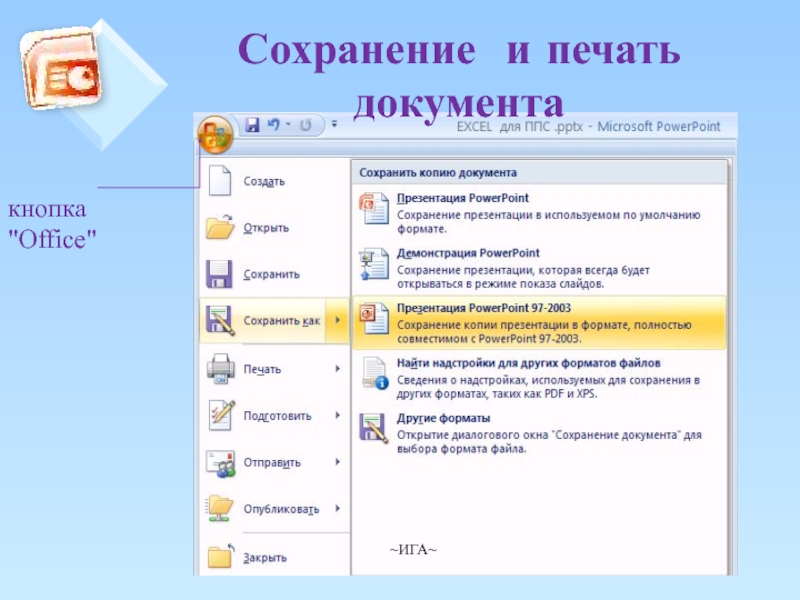Select the Создать menu entry
Image resolution: width=800 pixels, height=600 pixels.
click(x=273, y=181)
